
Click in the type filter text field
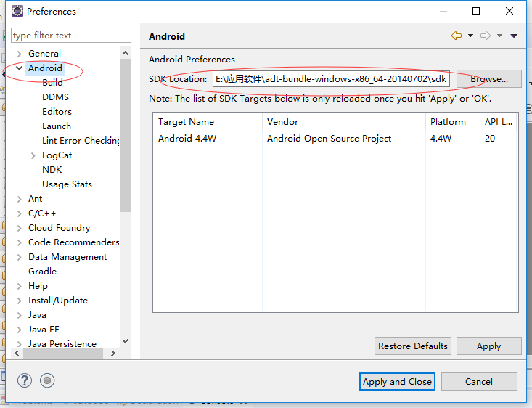(70, 36)
